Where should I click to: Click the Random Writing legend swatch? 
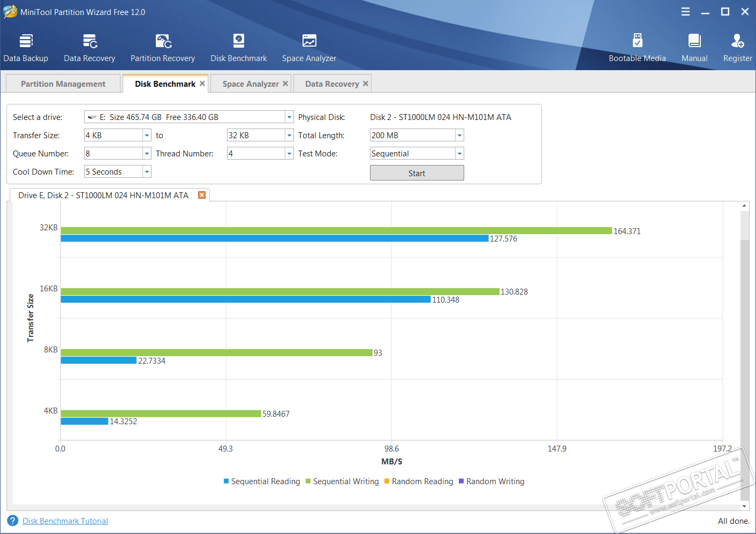point(462,481)
